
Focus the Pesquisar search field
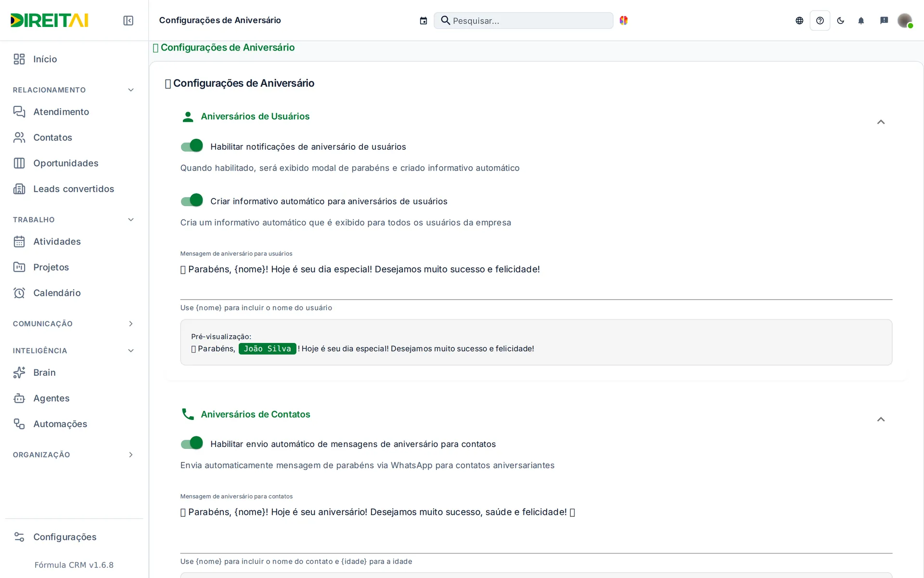click(524, 21)
